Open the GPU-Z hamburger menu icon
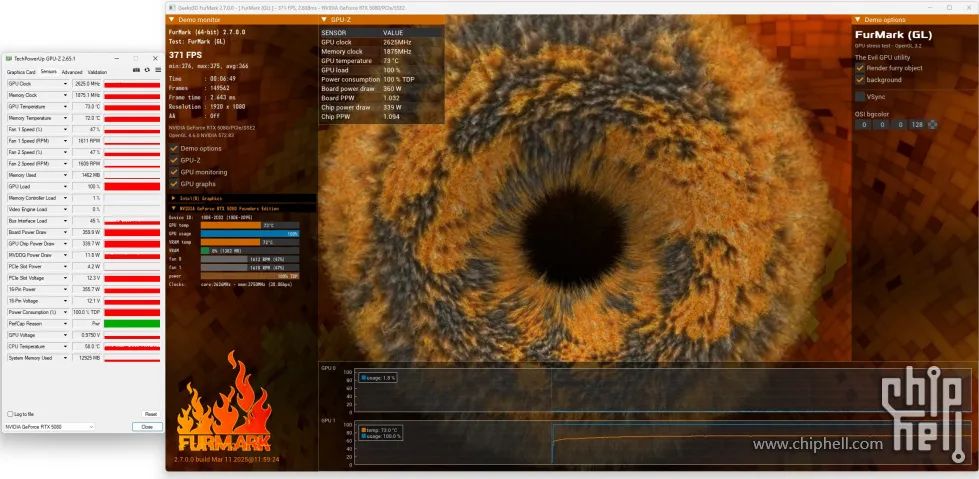This screenshot has width=979, height=479. 158,70
